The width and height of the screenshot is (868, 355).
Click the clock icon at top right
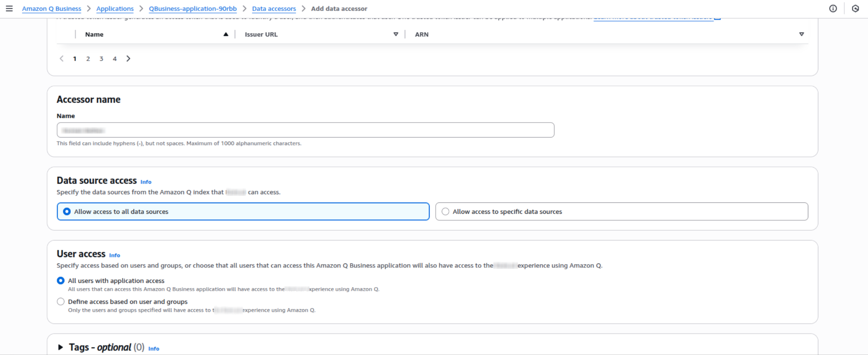click(855, 8)
